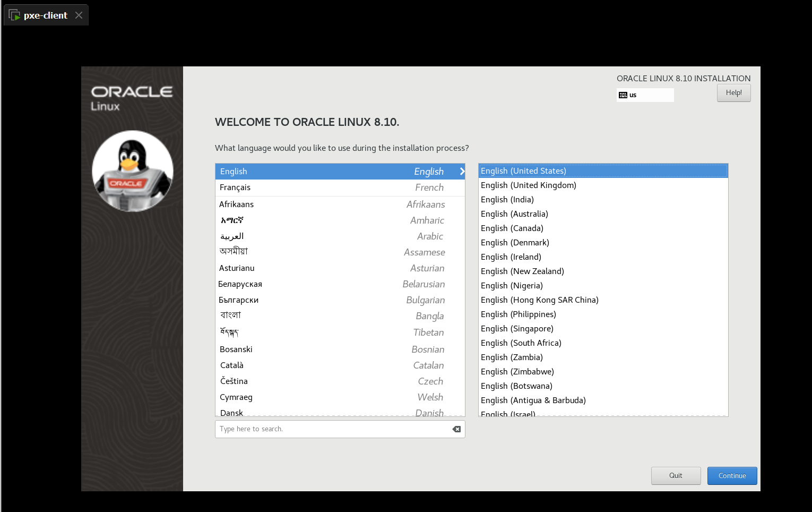The width and height of the screenshot is (812, 512).
Task: Select English (Nigeria) locale
Action: (603, 286)
